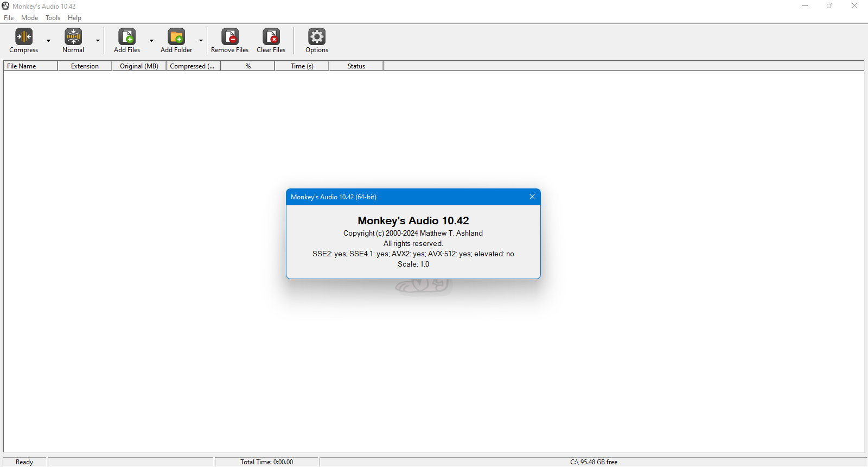This screenshot has width=868, height=467.
Task: Click the Clear Files icon
Action: tap(271, 36)
